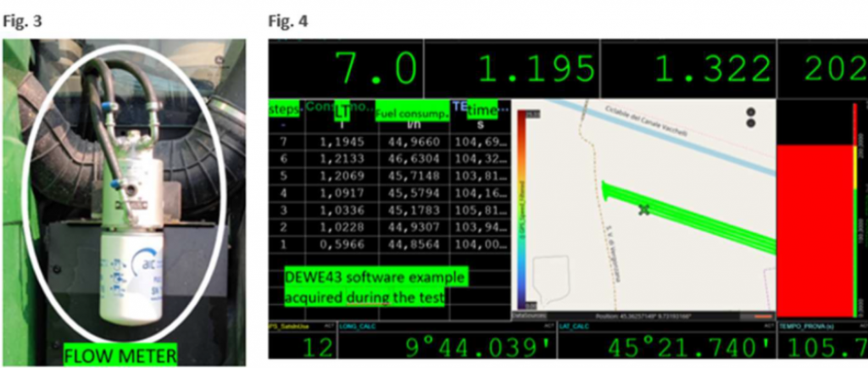Click the lower round button on the map
The image size is (868, 368).
750,123
